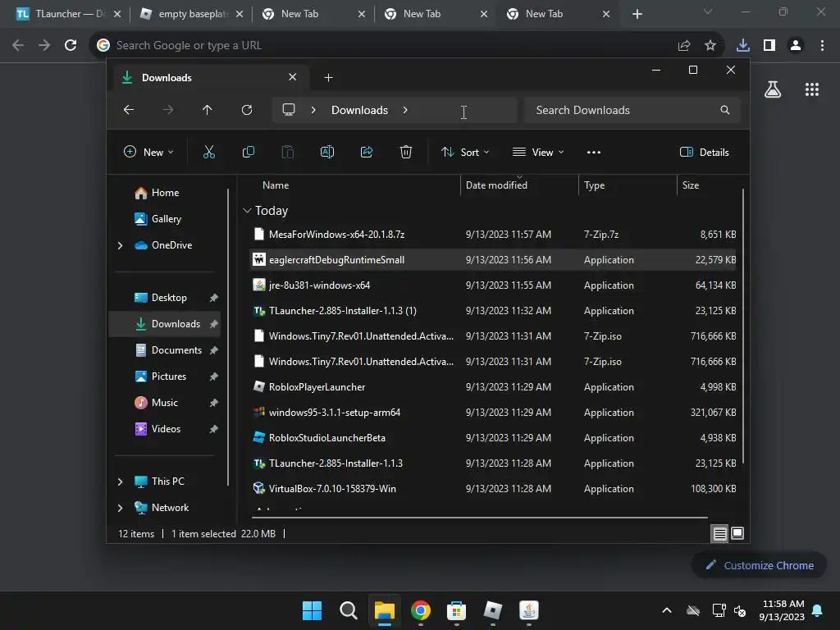Go back with Explorer back arrow

point(129,110)
